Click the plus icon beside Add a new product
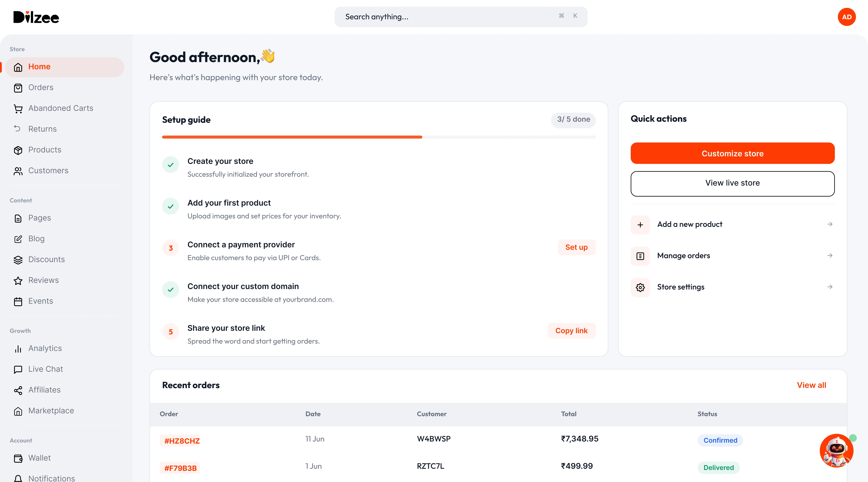The height and width of the screenshot is (482, 868). coord(640,225)
